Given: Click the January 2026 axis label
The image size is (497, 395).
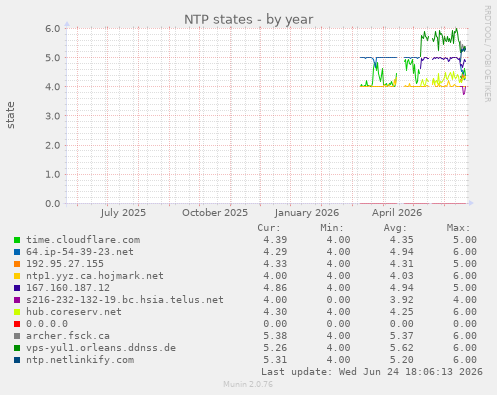Looking at the screenshot, I should [x=307, y=213].
